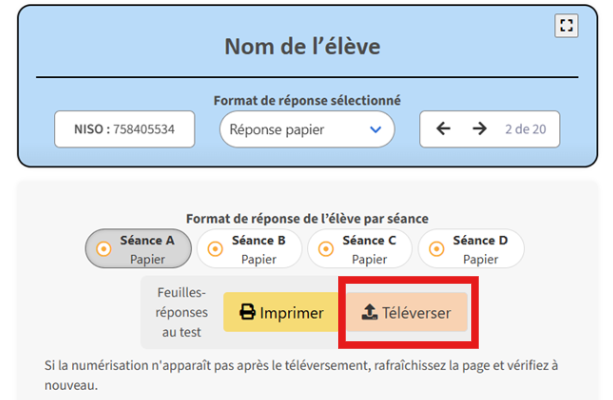
Task: Click the "Nom de l'élève" heading
Action: click(x=306, y=47)
